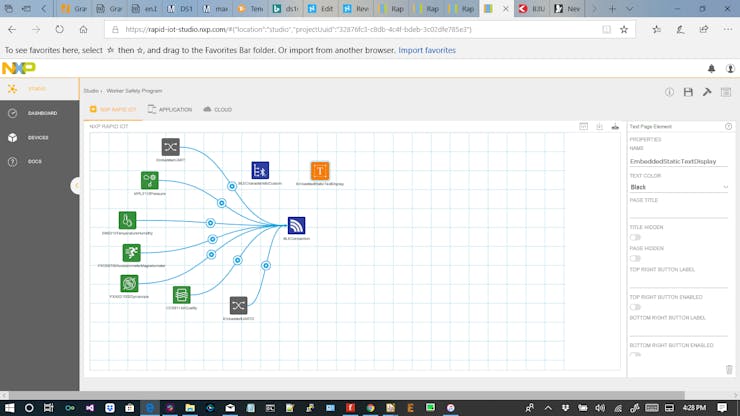Image resolution: width=740 pixels, height=416 pixels.
Task: Select the FXOS8700 AccelerometerMagnetometer node
Action: 132,253
